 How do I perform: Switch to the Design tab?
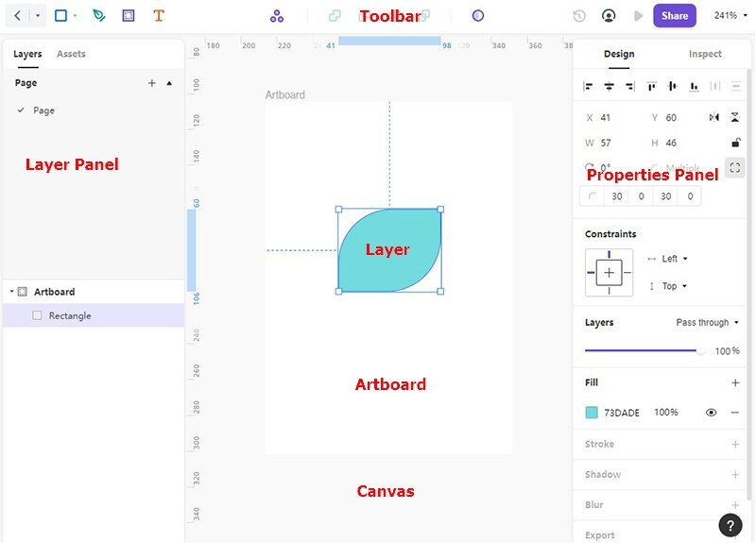[619, 54]
